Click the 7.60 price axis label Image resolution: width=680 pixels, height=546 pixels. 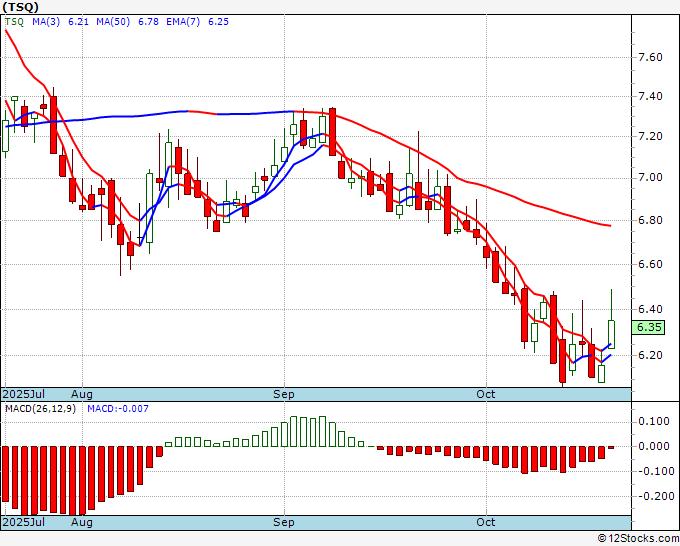(650, 57)
